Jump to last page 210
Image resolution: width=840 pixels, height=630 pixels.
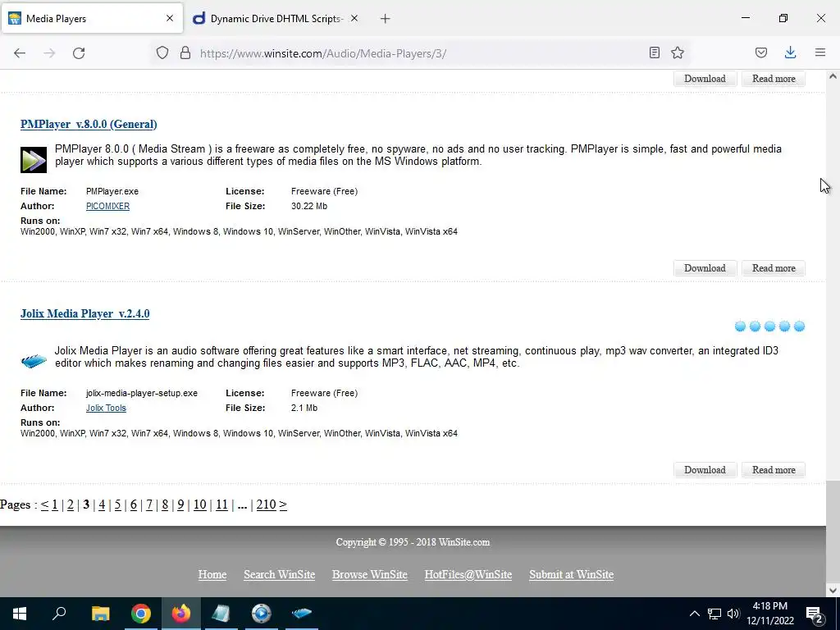coord(267,504)
